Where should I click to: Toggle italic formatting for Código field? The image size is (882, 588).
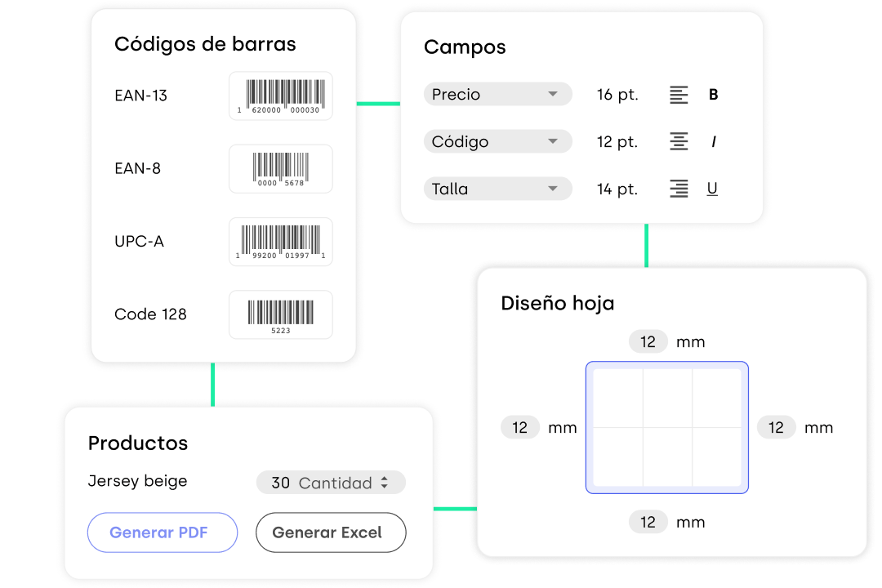pos(713,142)
